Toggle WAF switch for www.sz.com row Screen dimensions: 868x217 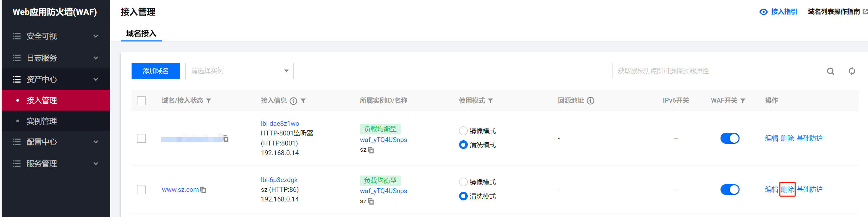point(730,189)
